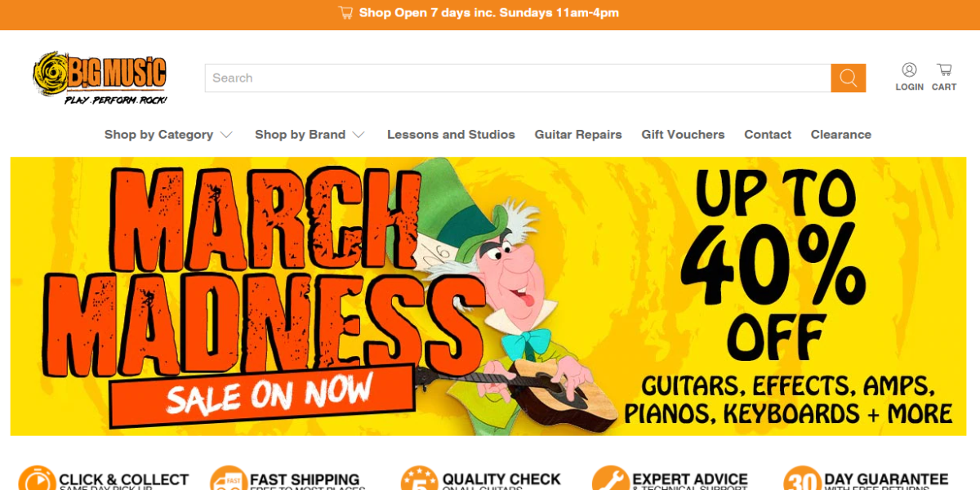Click the Quality Check star icon

pyautogui.click(x=419, y=479)
